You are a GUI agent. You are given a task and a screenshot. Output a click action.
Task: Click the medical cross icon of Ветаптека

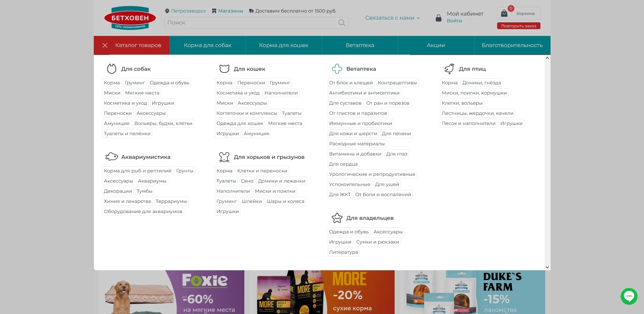pos(337,68)
